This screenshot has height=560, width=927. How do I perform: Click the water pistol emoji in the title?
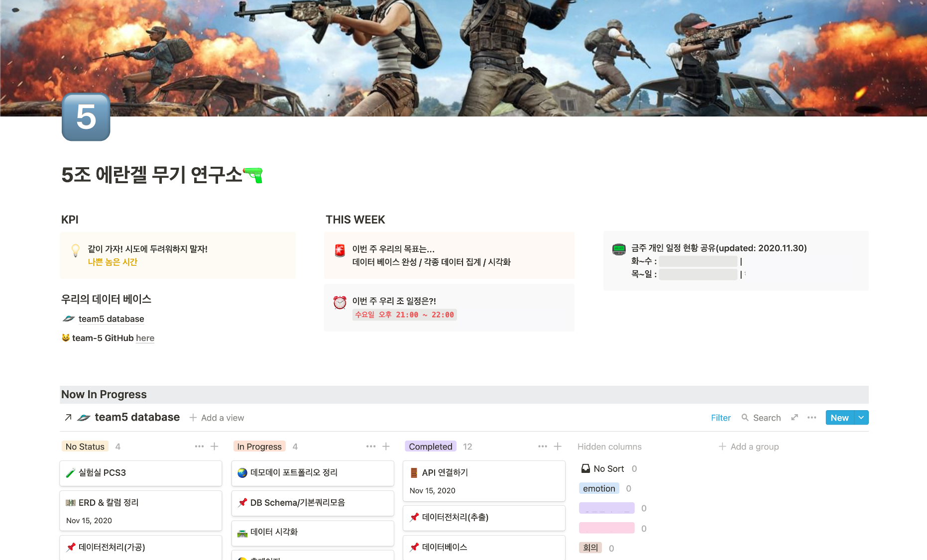(x=253, y=175)
